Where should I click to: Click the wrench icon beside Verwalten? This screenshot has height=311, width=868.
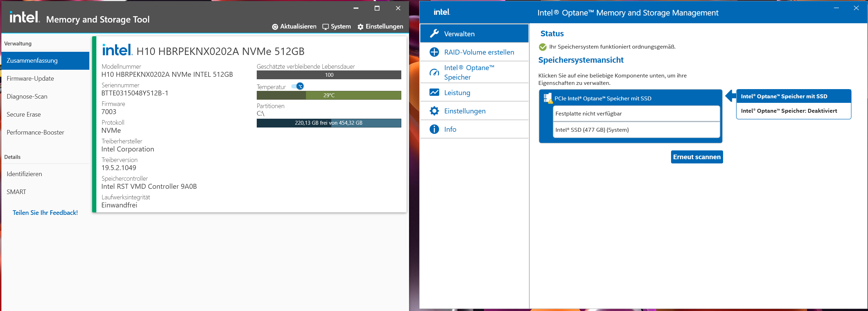pyautogui.click(x=434, y=33)
